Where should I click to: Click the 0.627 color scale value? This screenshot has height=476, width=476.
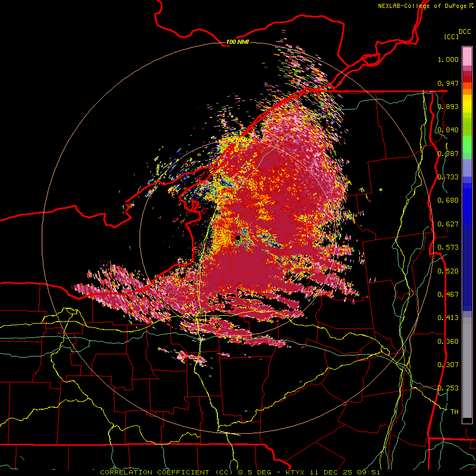[448, 224]
